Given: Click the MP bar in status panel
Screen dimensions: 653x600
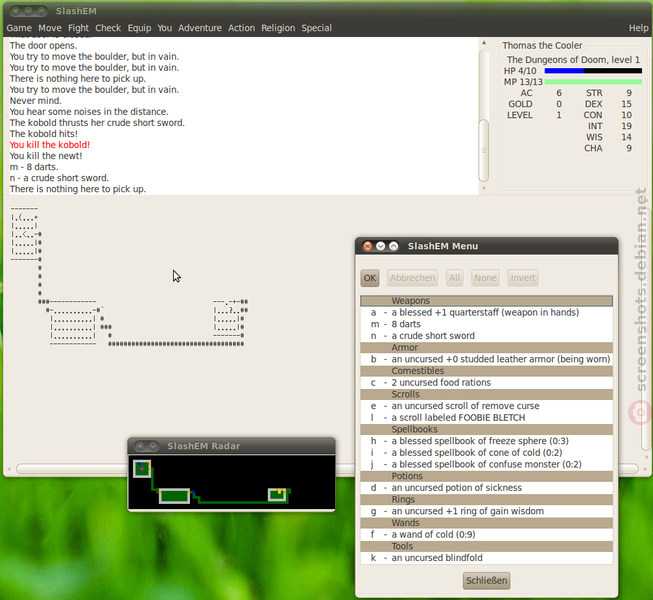Looking at the screenshot, I should coord(593,82).
